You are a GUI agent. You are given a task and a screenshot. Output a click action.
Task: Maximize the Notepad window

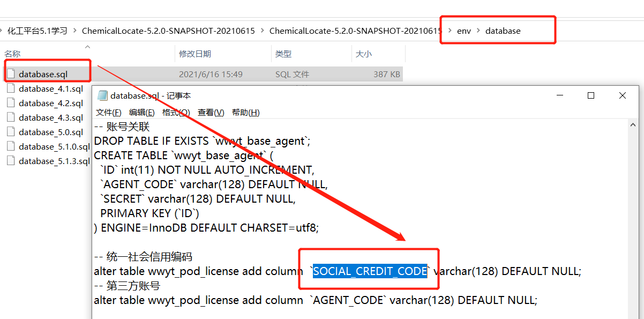point(591,95)
